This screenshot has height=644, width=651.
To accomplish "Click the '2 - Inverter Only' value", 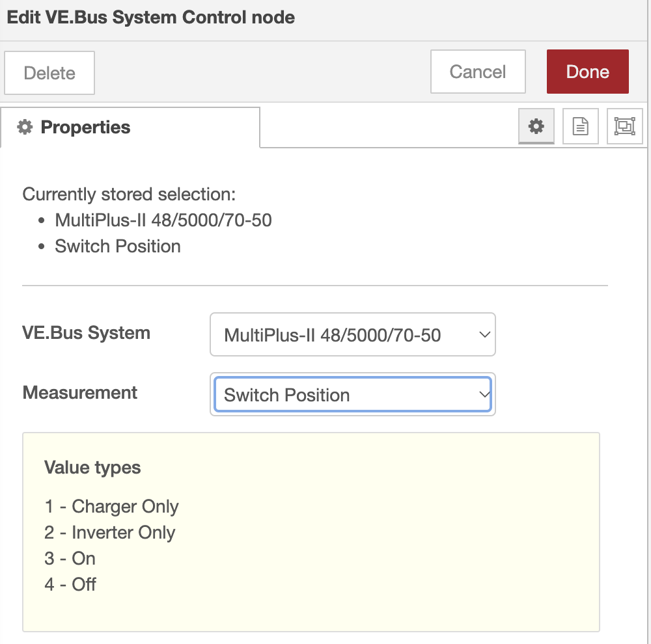I will coord(110,532).
